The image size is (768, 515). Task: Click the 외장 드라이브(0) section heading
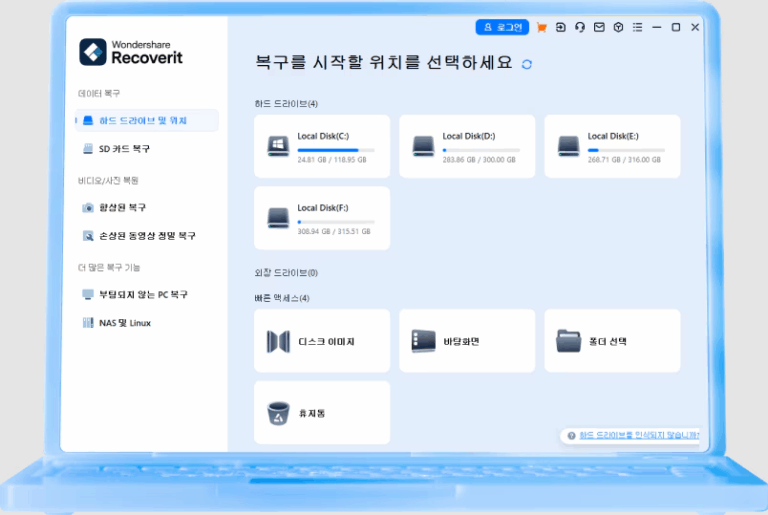click(286, 273)
